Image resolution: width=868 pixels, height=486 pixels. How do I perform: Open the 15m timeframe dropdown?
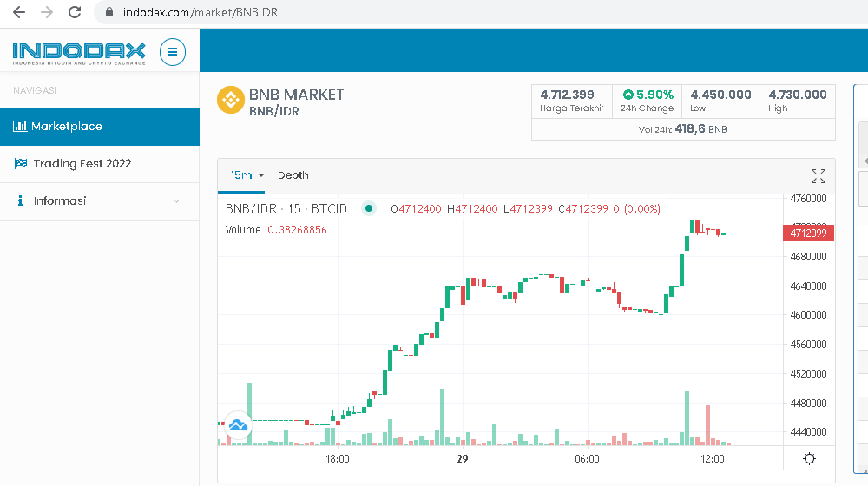tap(247, 175)
